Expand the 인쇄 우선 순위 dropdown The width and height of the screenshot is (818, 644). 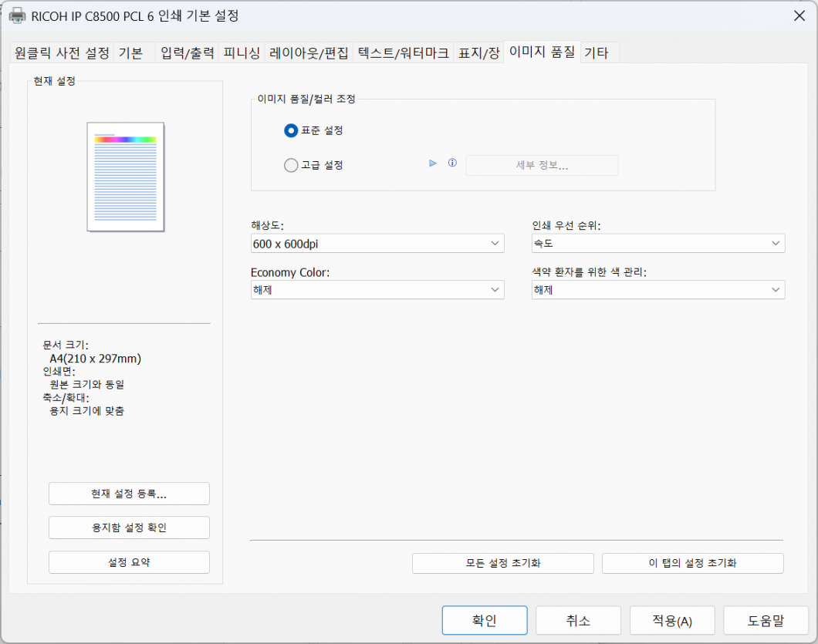657,244
